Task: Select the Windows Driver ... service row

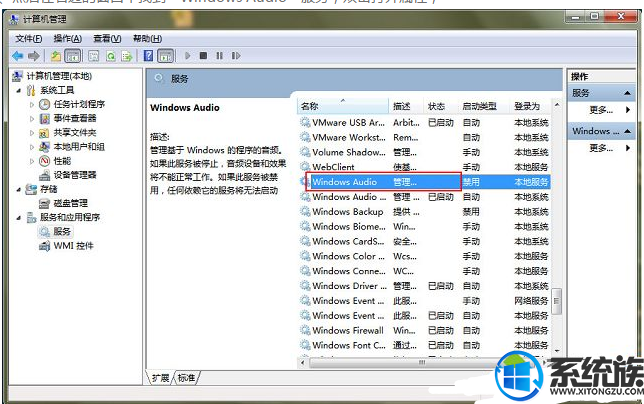Action: coord(424,286)
